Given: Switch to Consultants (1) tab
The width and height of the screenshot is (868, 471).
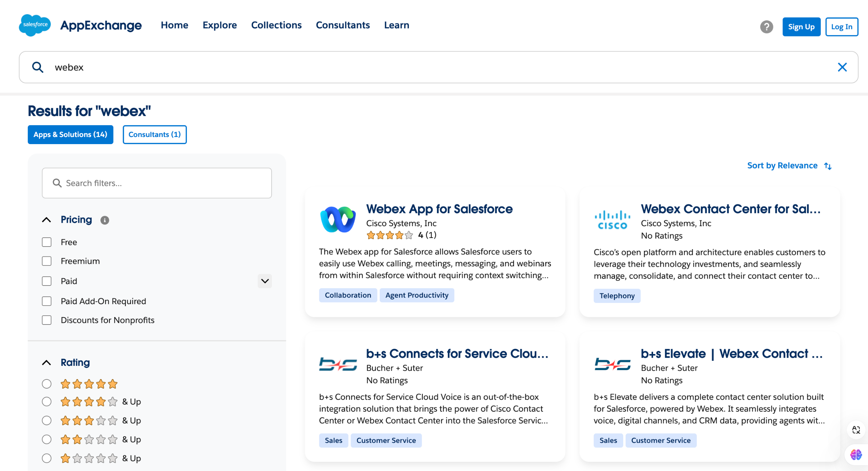Looking at the screenshot, I should 155,135.
